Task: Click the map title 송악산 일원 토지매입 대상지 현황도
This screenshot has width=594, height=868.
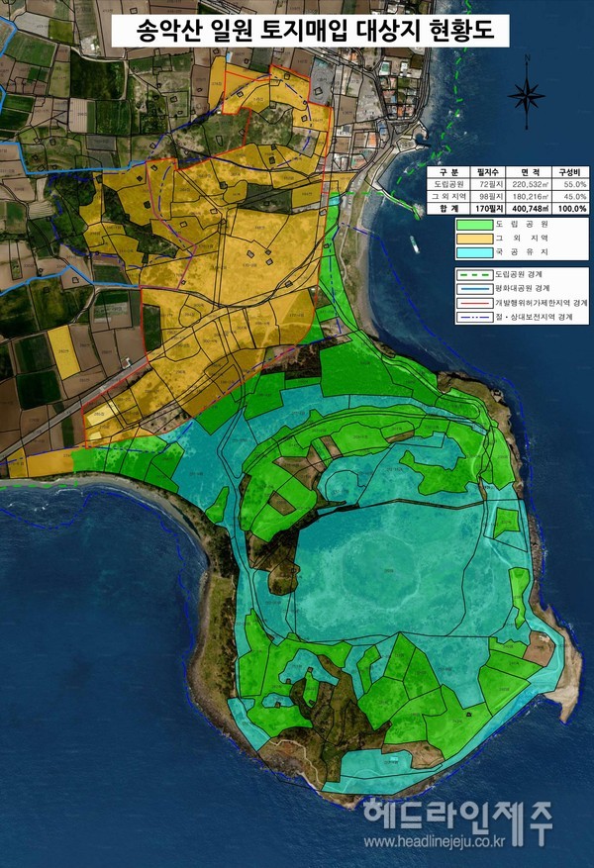Action: 308,32
